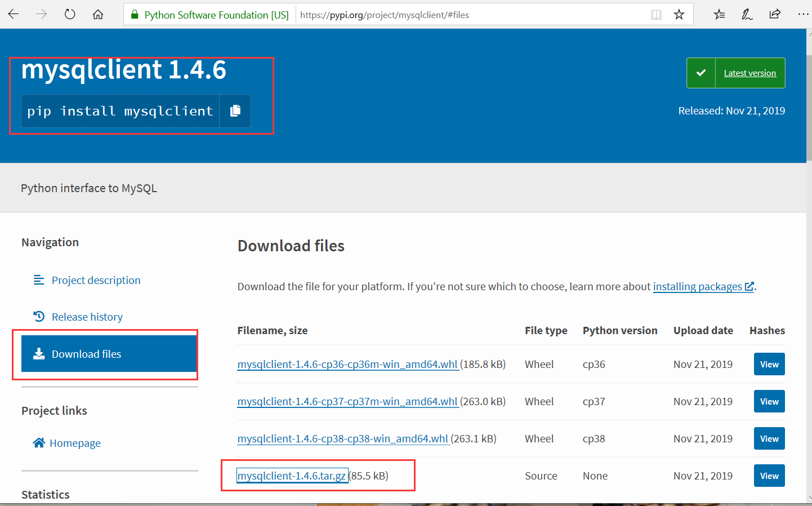This screenshot has height=506, width=812.
Task: Click the Upload date column header
Action: [x=703, y=330]
